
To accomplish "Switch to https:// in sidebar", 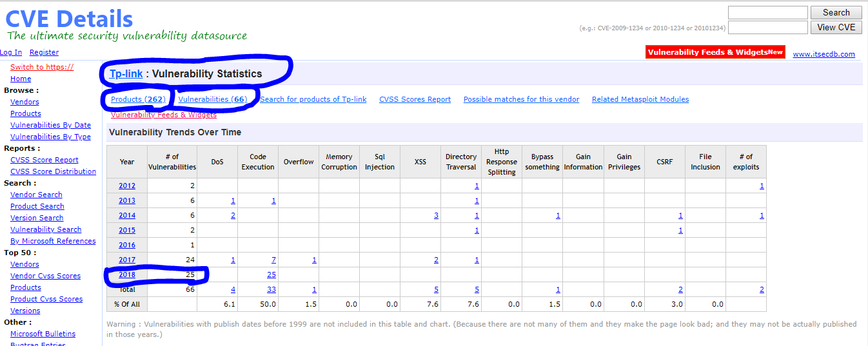I will click(x=42, y=67).
